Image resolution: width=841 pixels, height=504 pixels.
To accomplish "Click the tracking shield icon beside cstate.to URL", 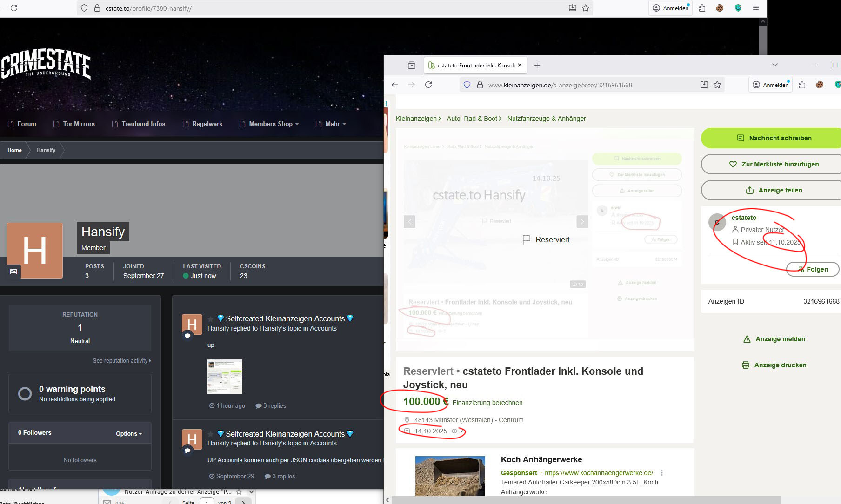I will pyautogui.click(x=84, y=8).
